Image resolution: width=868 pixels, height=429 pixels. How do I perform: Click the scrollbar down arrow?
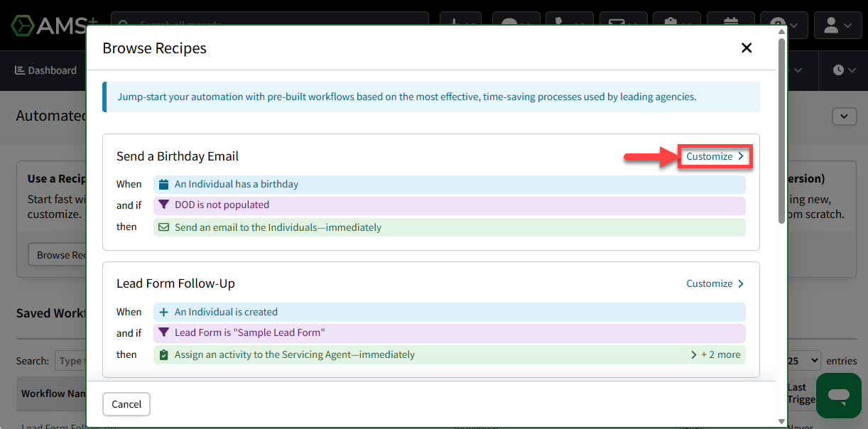(782, 420)
